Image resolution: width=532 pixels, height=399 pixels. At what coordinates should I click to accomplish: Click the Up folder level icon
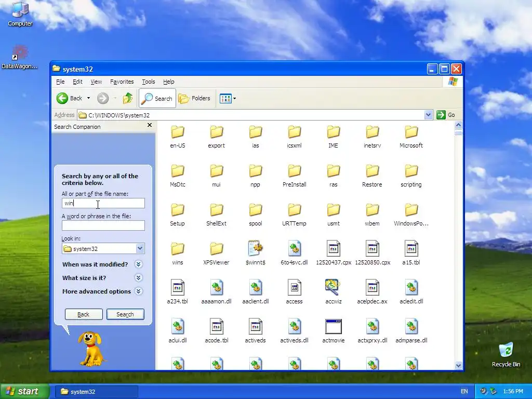click(128, 98)
